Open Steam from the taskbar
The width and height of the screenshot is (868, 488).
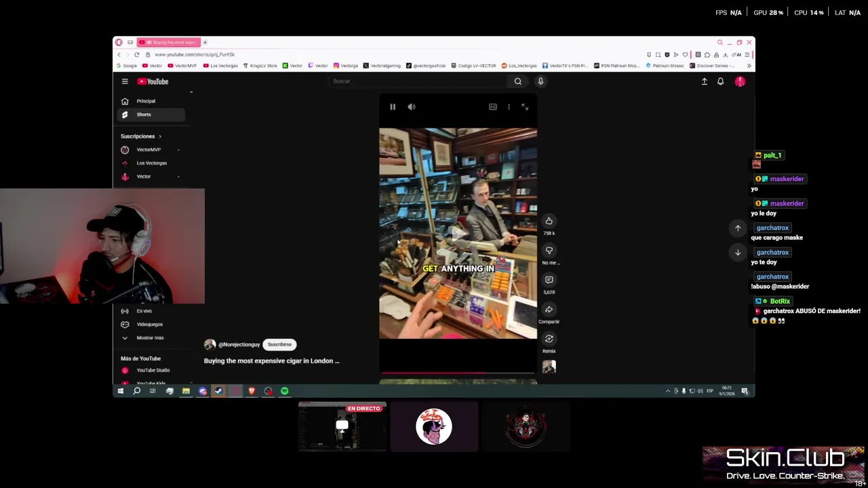point(218,391)
